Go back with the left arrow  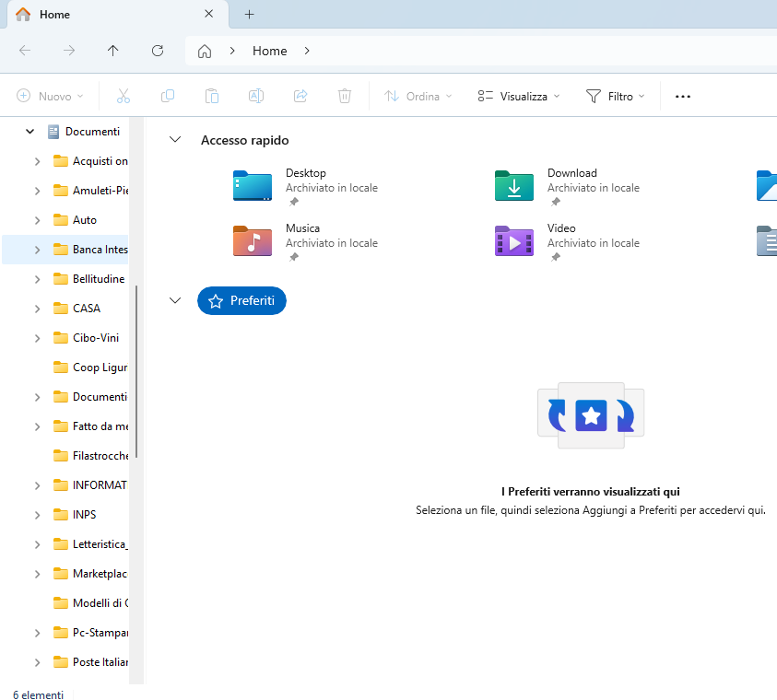pyautogui.click(x=25, y=51)
